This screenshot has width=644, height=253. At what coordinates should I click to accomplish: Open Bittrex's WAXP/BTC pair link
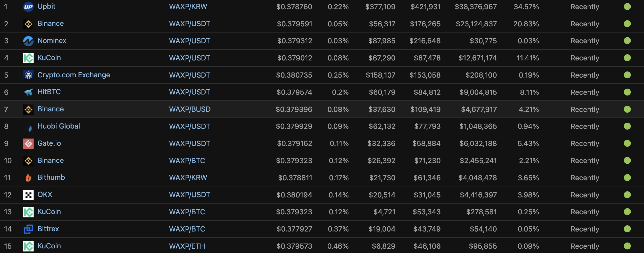pos(187,229)
